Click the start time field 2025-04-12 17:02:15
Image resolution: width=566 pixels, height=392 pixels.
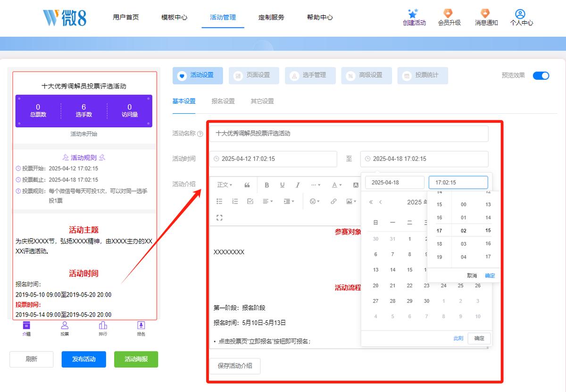(274, 159)
